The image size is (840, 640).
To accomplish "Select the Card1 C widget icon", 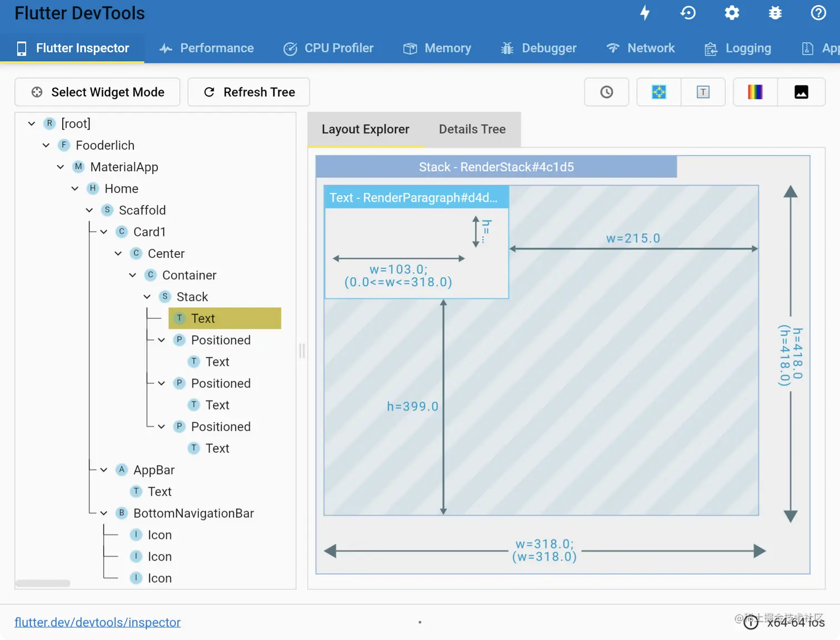I will tap(122, 232).
